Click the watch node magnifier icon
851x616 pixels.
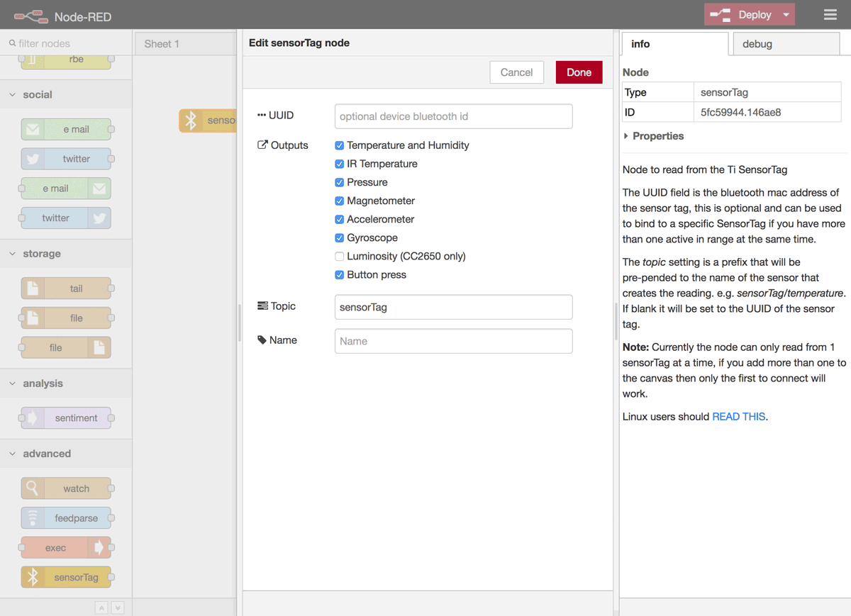[x=33, y=488]
